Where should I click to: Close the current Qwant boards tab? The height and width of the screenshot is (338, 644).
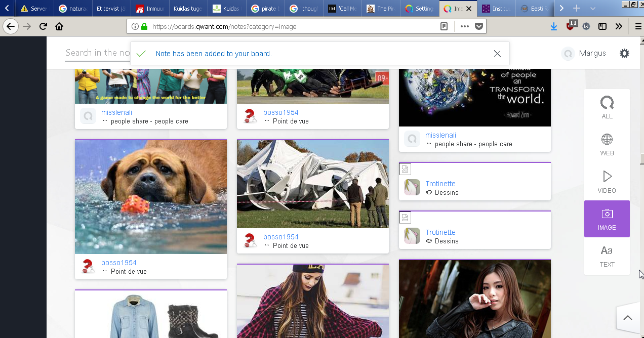(x=469, y=9)
